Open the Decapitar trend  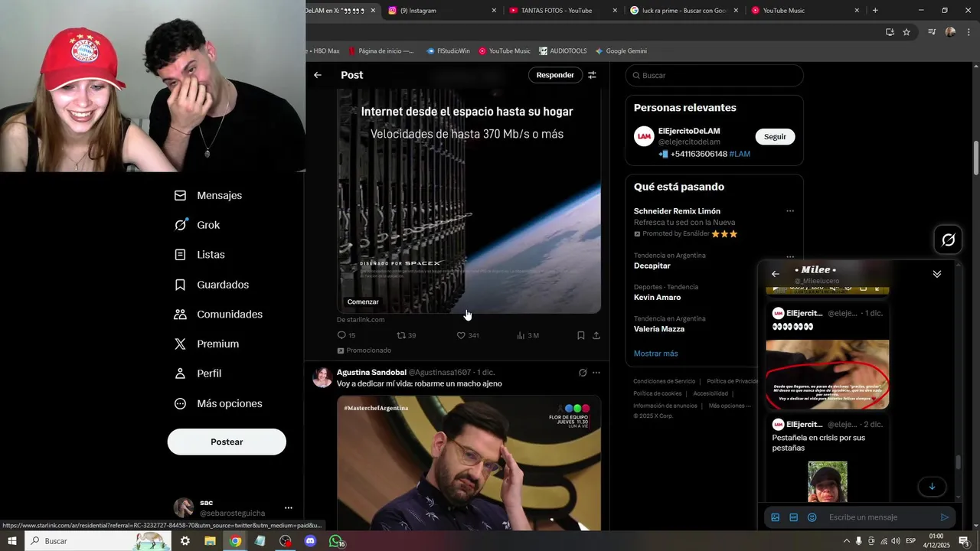tap(652, 266)
